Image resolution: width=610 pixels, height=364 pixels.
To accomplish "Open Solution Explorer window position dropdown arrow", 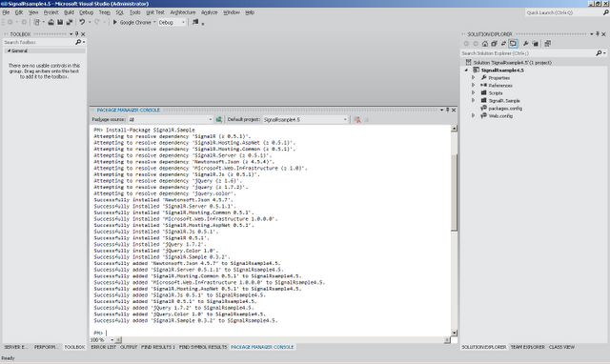I will pos(592,34).
